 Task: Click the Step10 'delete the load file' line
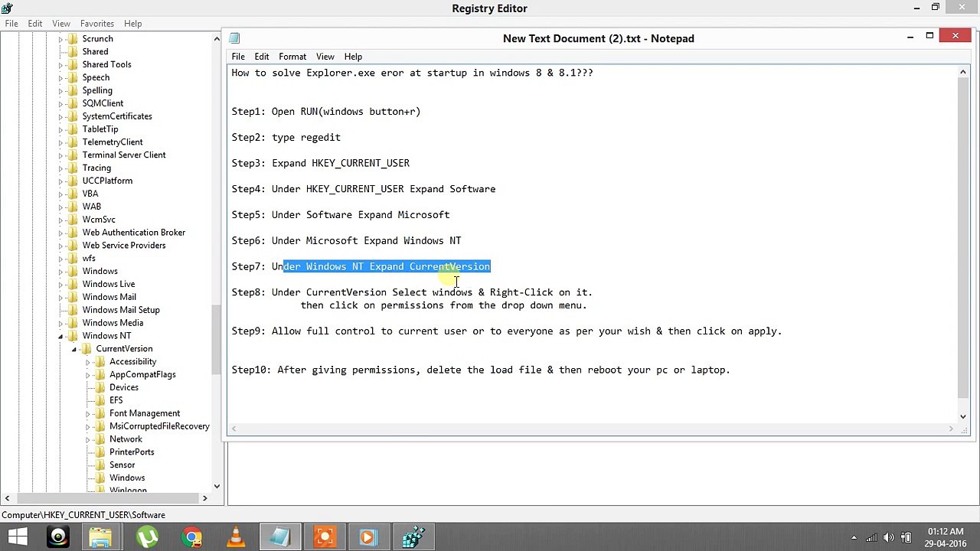click(481, 370)
